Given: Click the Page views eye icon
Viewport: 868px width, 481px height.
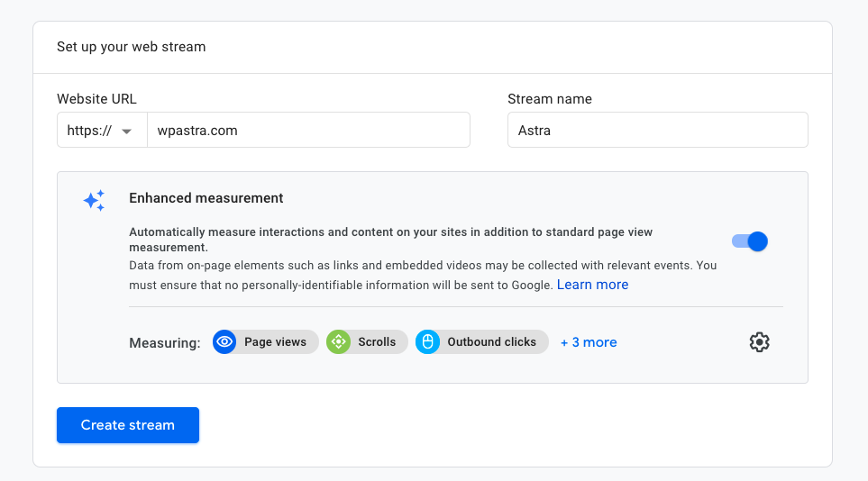Looking at the screenshot, I should tap(224, 342).
